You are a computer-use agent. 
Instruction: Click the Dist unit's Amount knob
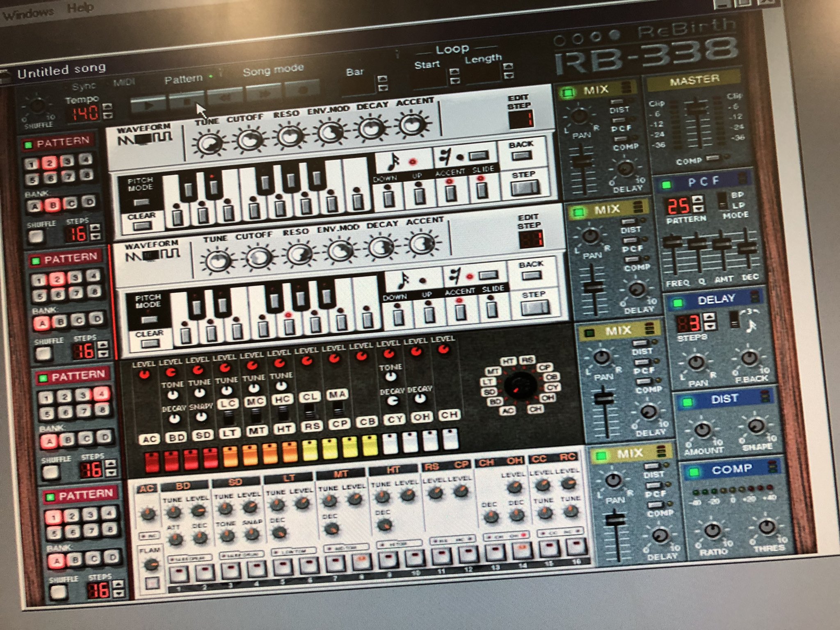(x=703, y=429)
